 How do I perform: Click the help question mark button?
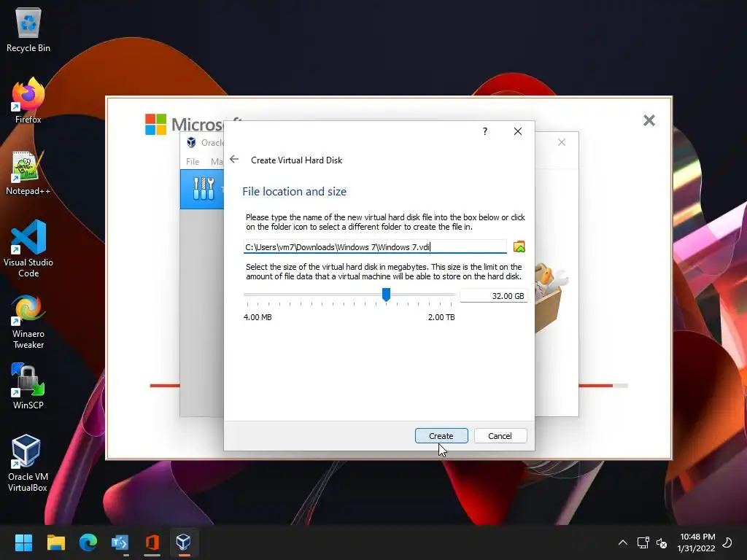click(485, 131)
